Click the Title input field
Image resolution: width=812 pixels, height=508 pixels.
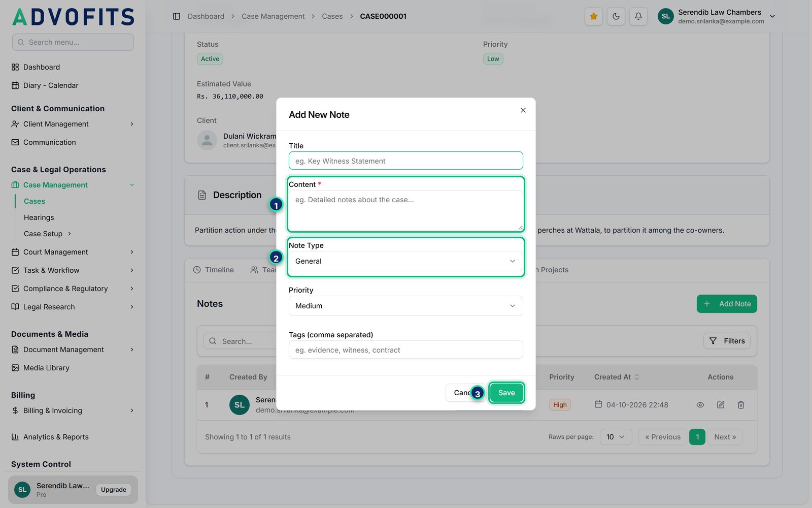coord(405,161)
